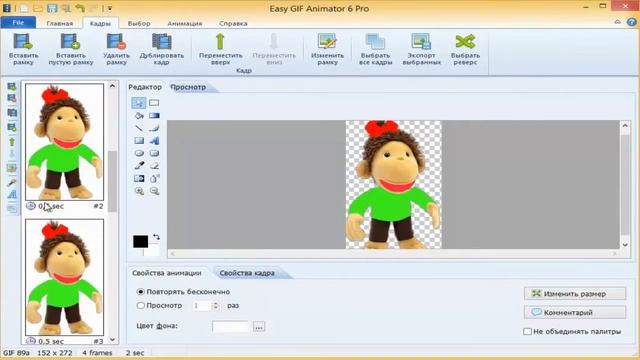Click the Цвет фона color field
Viewport: 640px width, 360px height.
click(230, 327)
